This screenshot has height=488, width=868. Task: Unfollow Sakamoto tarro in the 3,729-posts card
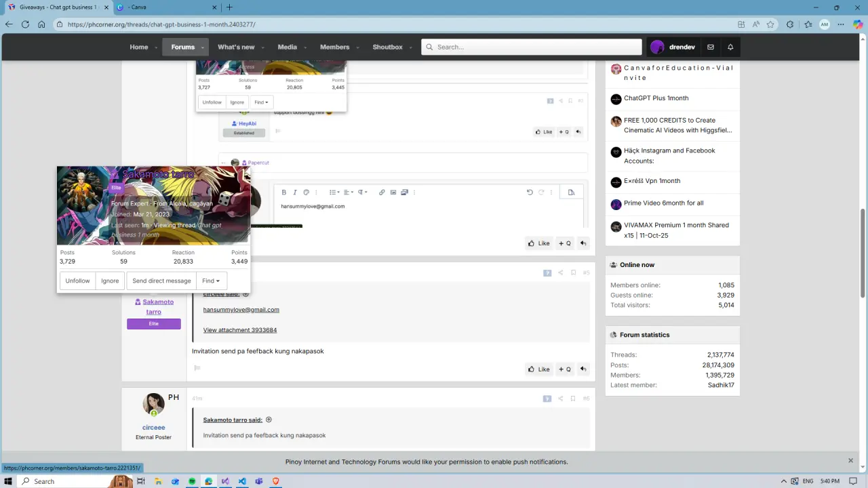pos(77,281)
